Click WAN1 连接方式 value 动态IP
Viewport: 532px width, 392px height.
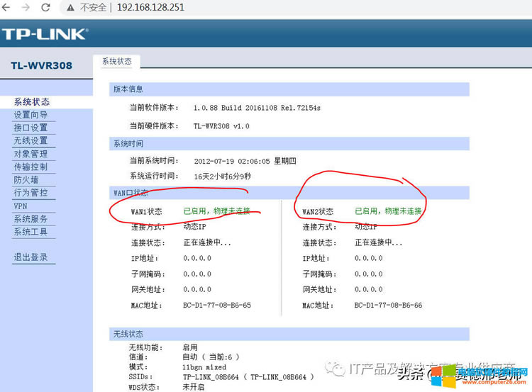(x=195, y=227)
